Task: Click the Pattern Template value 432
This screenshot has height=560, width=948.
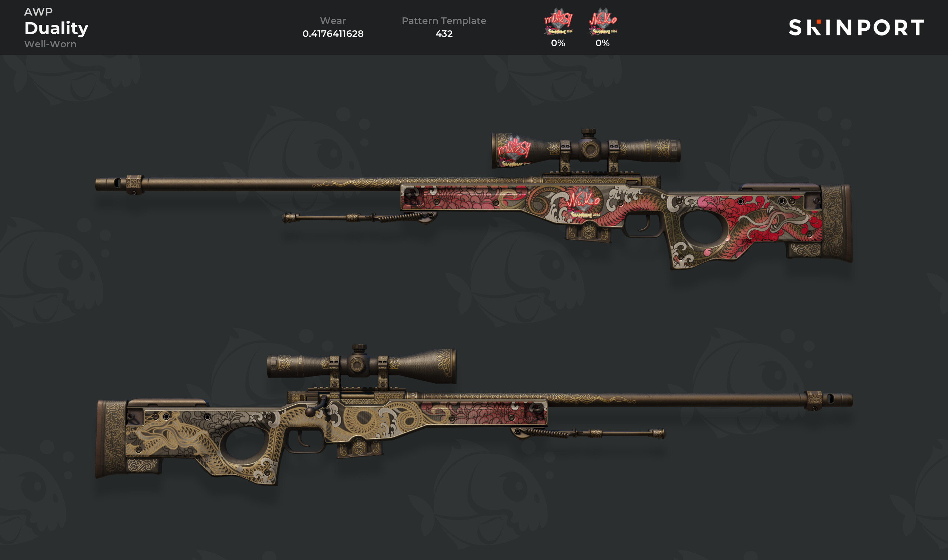Action: [x=444, y=34]
